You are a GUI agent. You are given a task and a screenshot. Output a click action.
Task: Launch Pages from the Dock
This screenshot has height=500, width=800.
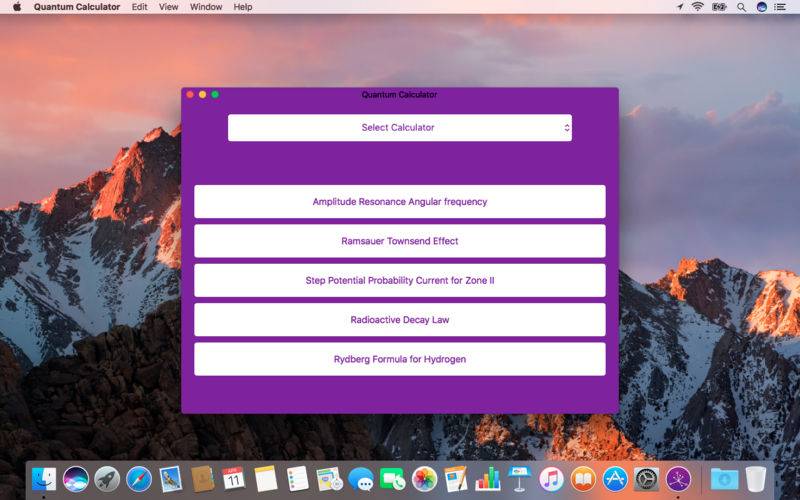coord(456,479)
